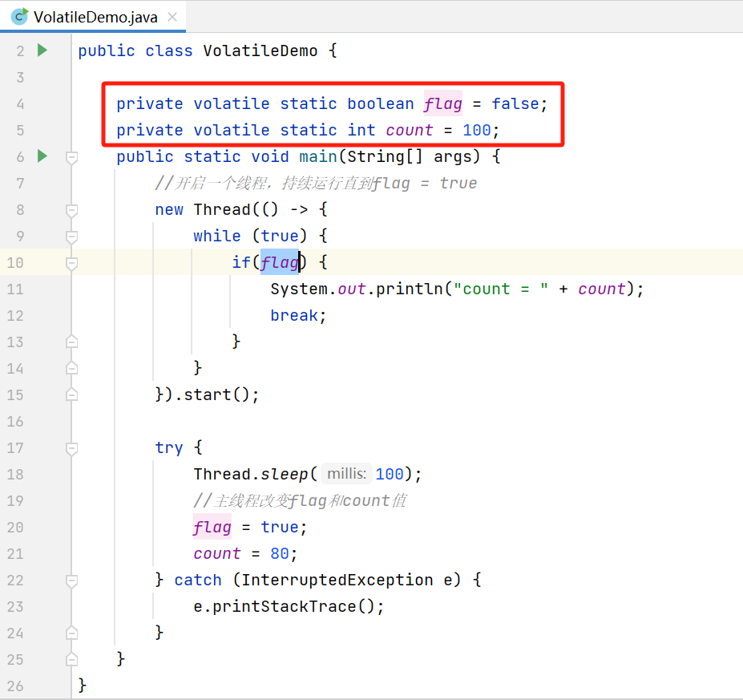Click the 'while' keyword on line 9
The width and height of the screenshot is (743, 700).
(x=217, y=236)
